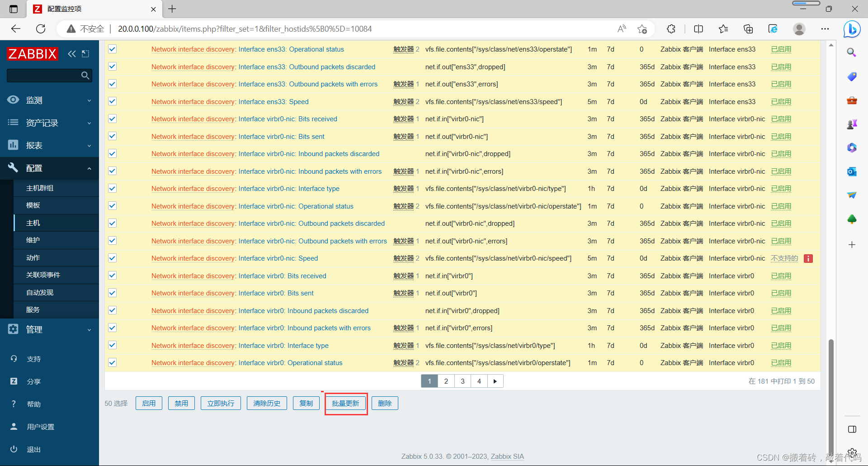Click the 清除历史 button
The image size is (868, 466).
click(x=267, y=403)
